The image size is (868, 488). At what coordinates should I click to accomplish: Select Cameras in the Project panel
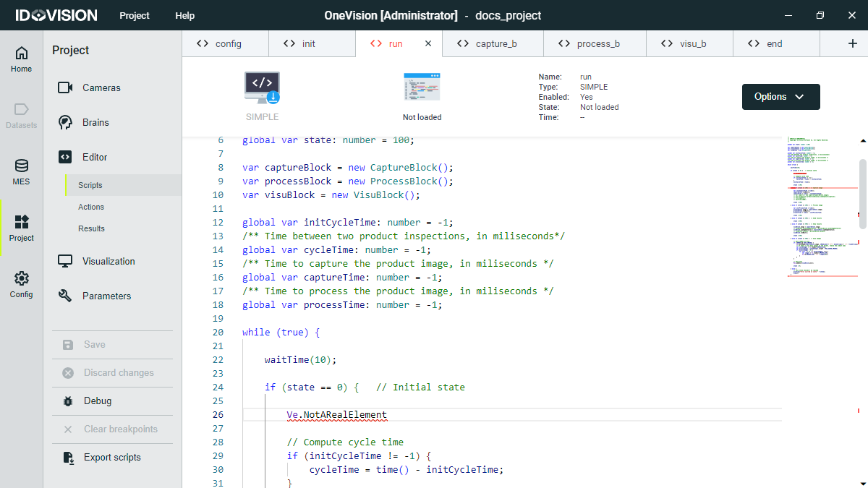click(101, 87)
